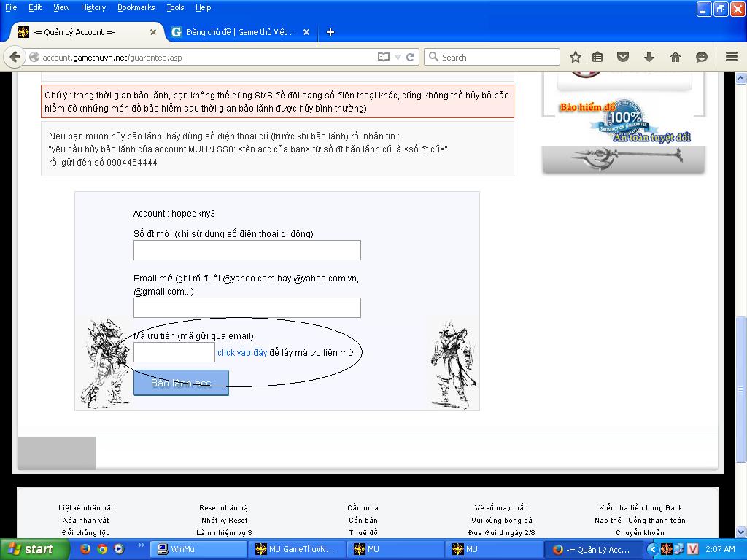Screen dimensions: 747x560
Task: Close the Đăng chủ đề tab
Action: [x=306, y=32]
